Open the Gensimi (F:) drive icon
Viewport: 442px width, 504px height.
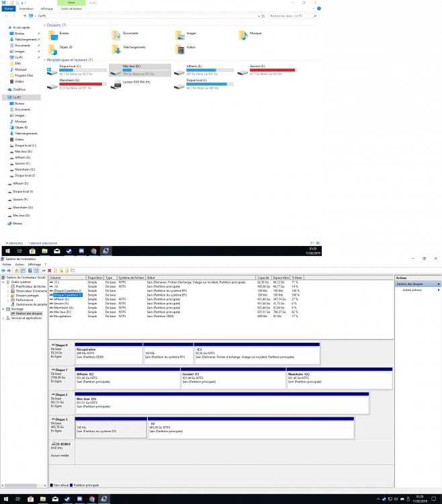click(x=243, y=69)
